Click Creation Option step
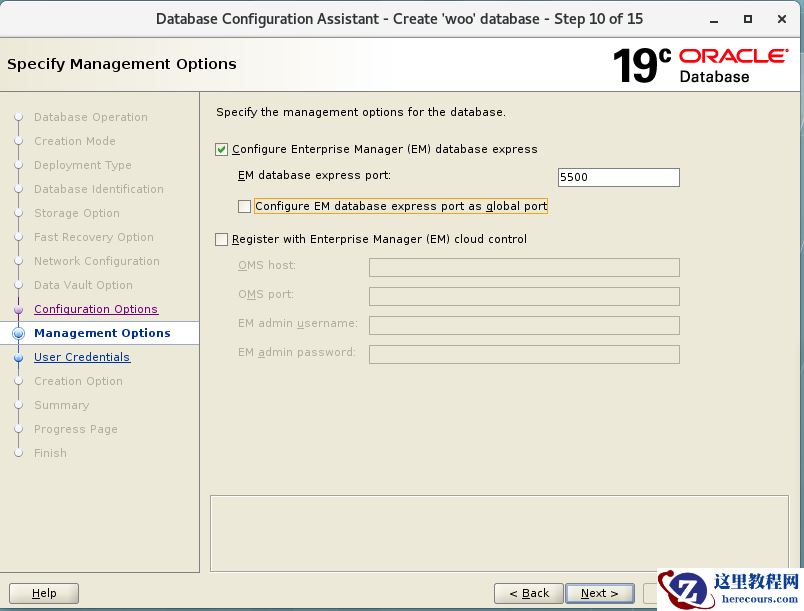The height and width of the screenshot is (611, 804). click(78, 381)
